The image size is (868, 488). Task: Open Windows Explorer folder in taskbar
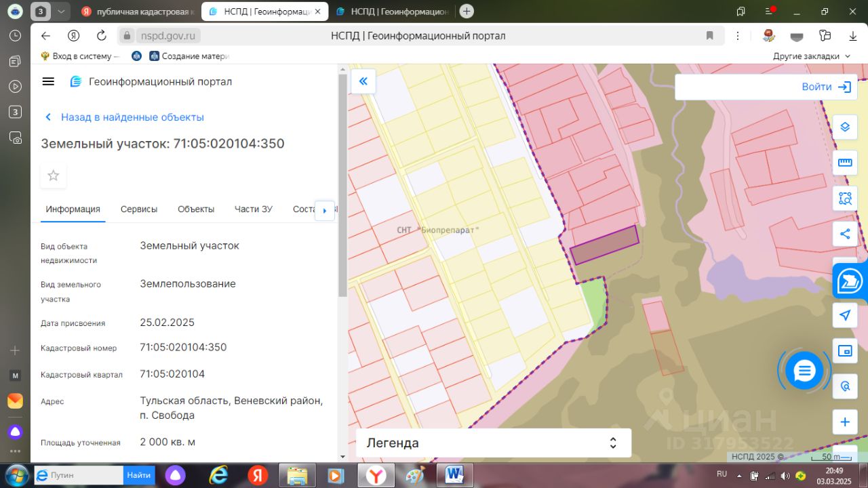(297, 475)
